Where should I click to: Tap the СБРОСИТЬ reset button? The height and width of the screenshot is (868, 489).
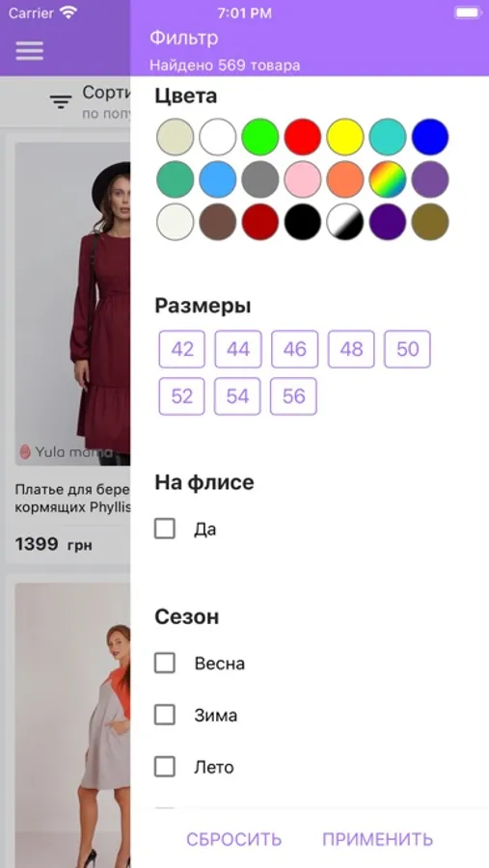[x=233, y=839]
